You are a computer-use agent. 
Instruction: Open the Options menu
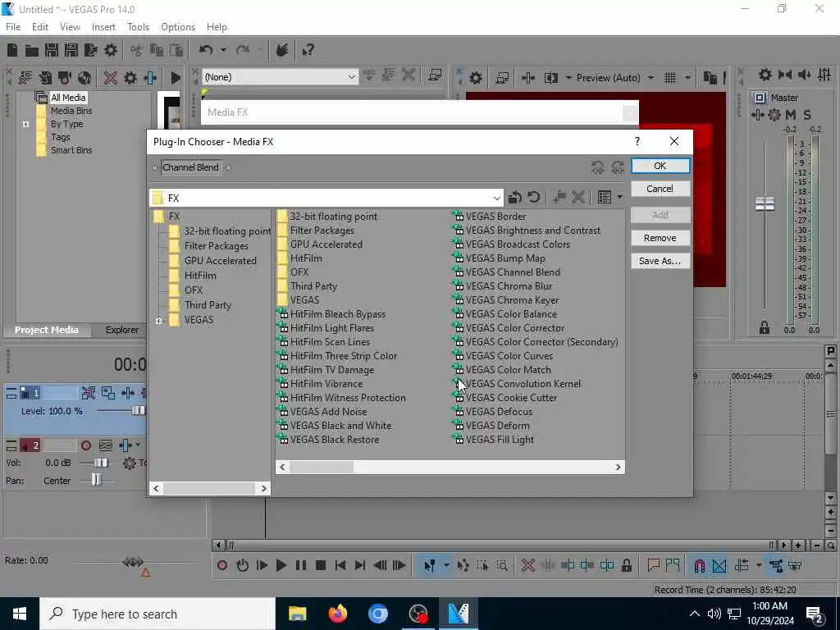coord(178,27)
